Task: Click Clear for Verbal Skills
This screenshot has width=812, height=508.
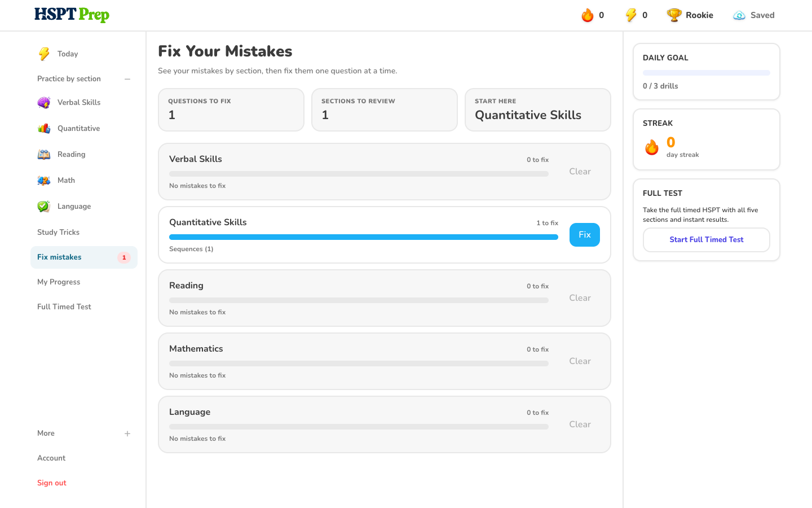Action: point(580,172)
